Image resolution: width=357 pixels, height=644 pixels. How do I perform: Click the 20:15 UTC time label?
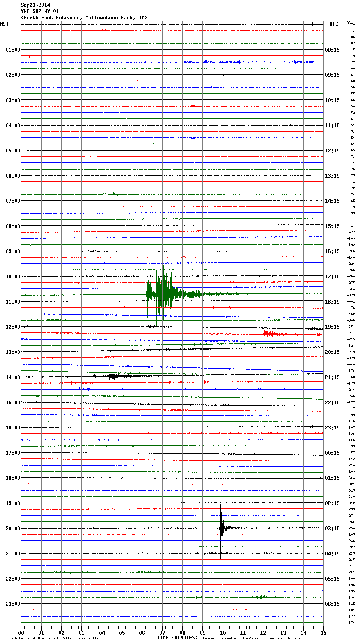(x=332, y=352)
